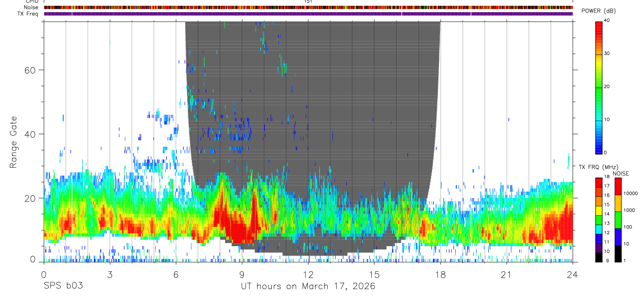Click the '100' label on NOISE scale
Viewport: 644px width, 297px height.
coord(627,227)
